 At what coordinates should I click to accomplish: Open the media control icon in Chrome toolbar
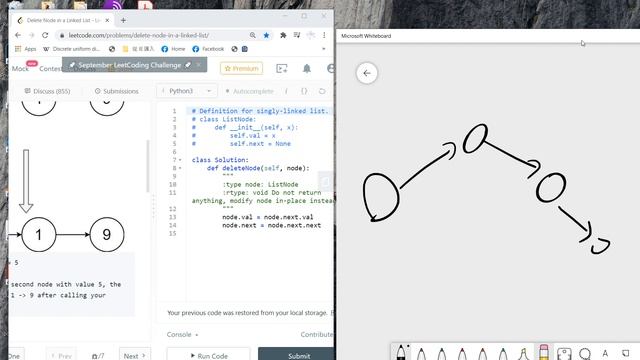297,35
